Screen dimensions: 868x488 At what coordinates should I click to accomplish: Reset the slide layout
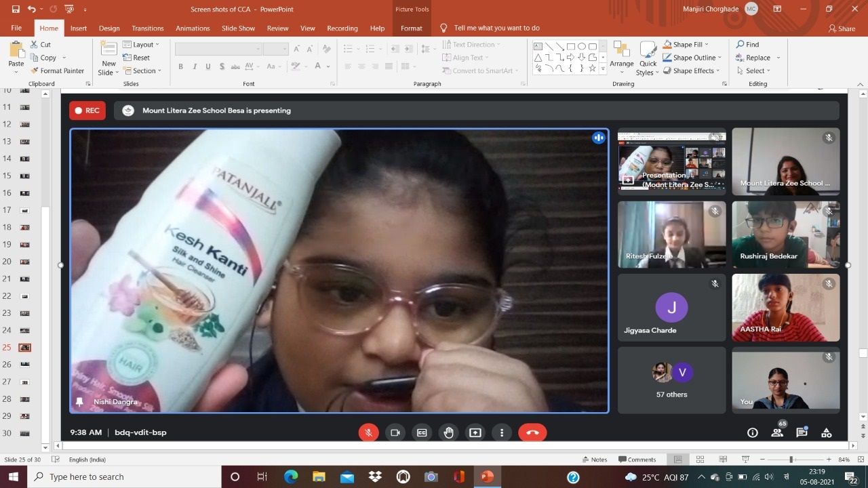point(136,58)
